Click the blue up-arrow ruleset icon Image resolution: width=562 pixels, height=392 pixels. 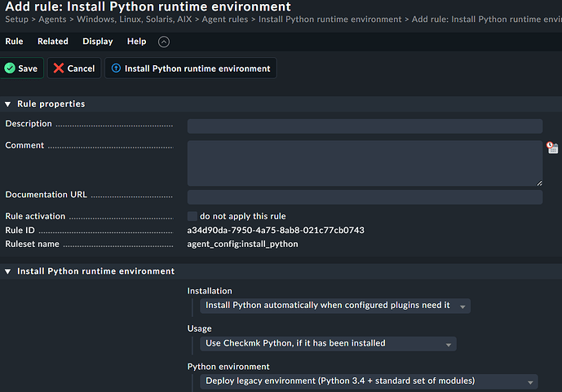pos(116,68)
